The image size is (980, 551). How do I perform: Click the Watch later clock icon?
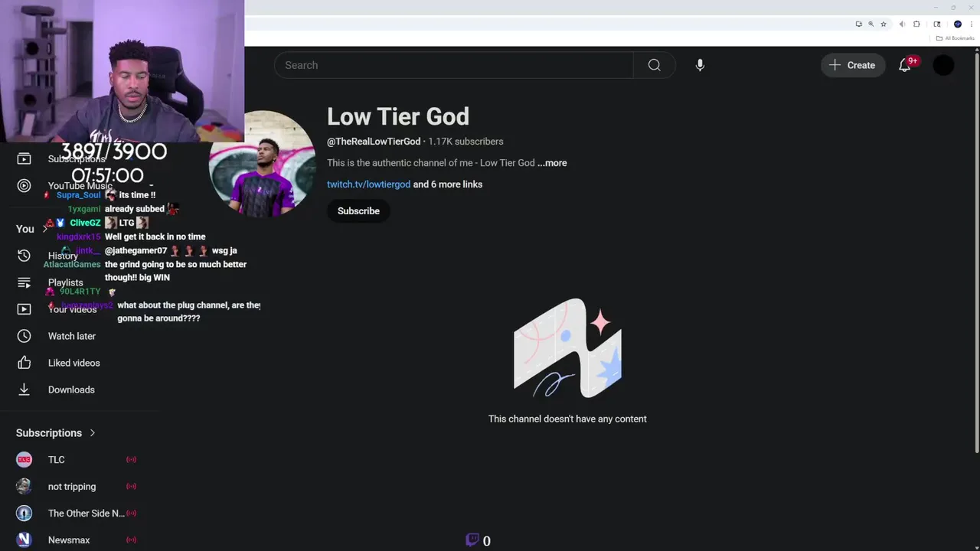24,336
